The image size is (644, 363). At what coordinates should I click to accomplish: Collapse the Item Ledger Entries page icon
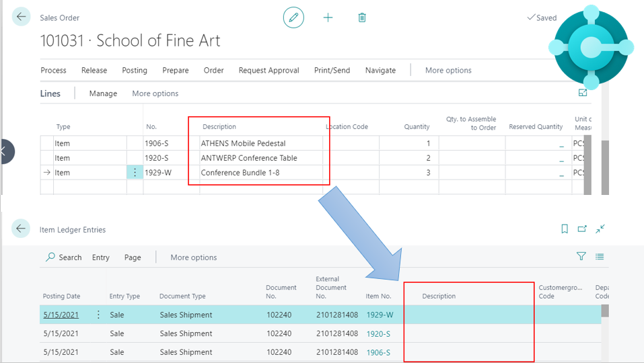click(600, 229)
